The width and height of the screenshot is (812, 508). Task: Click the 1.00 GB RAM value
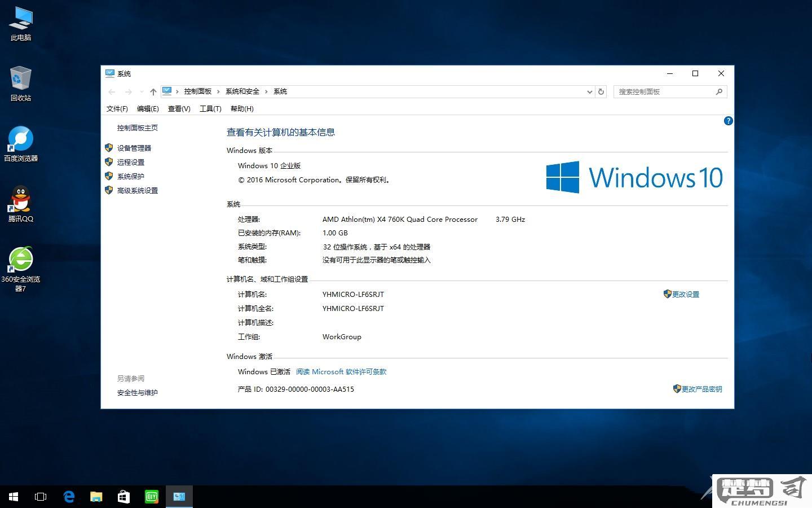point(335,233)
